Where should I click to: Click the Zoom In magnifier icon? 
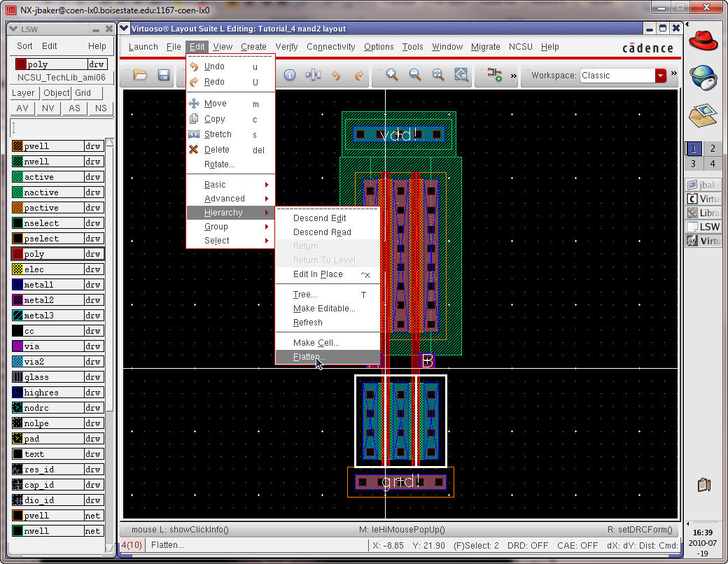coord(392,75)
